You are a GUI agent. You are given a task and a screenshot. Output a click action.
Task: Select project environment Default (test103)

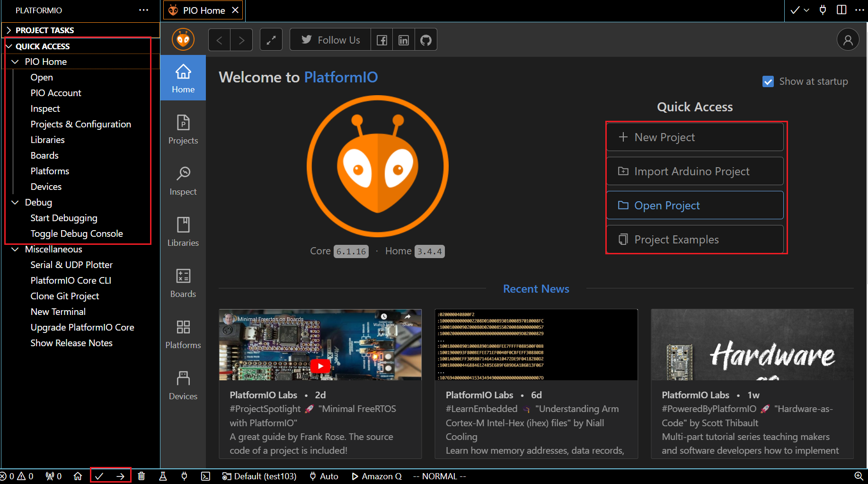[260, 476]
